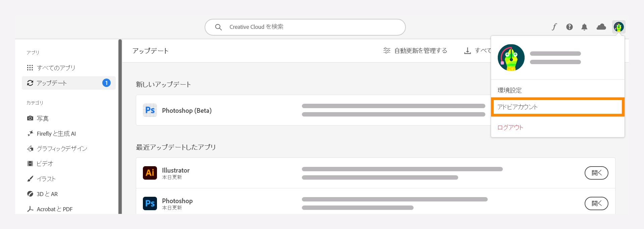Screen dimensions: 644x229
Task: Click ログアウト to sign out
Action: click(x=510, y=127)
